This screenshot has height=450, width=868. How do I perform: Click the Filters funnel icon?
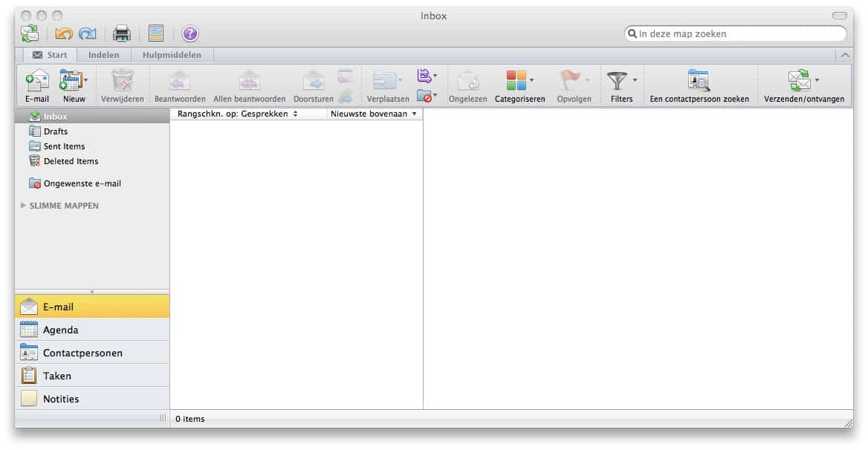click(618, 81)
